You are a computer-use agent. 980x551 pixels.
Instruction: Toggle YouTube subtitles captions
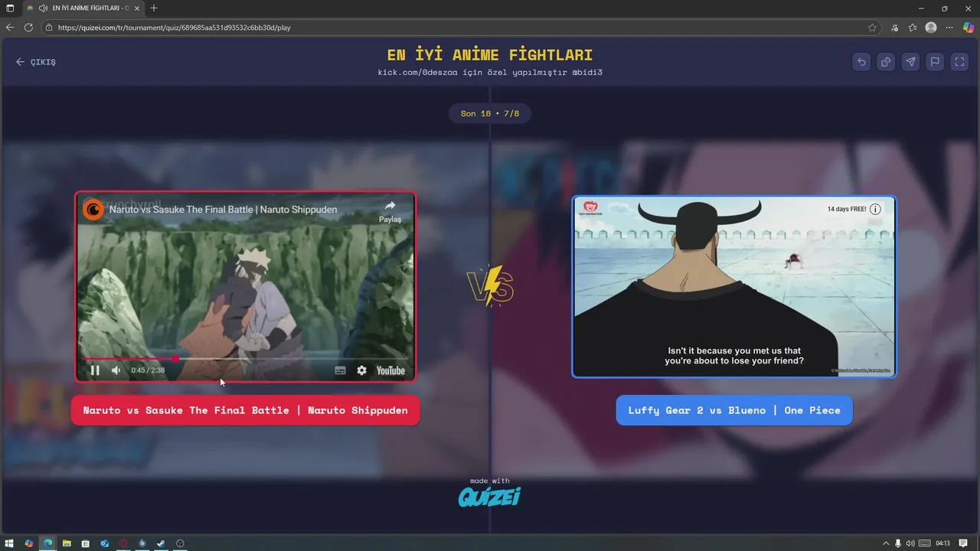(x=341, y=370)
